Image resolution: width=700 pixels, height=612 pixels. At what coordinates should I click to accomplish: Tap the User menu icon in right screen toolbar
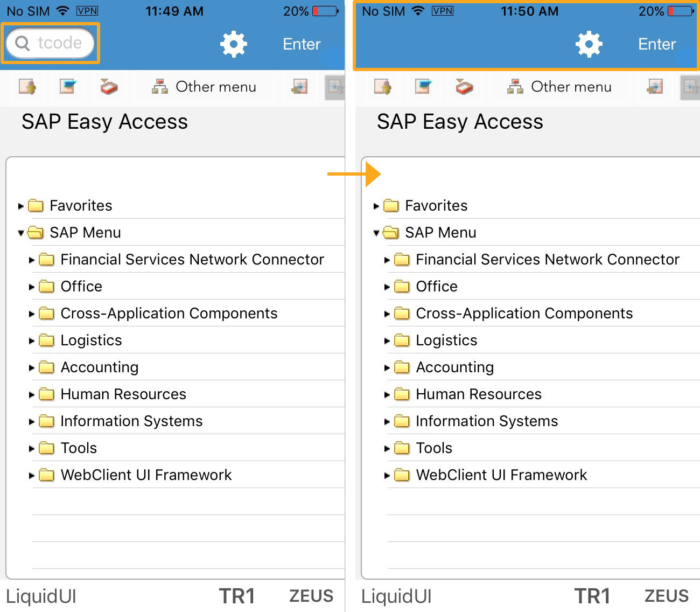[382, 86]
